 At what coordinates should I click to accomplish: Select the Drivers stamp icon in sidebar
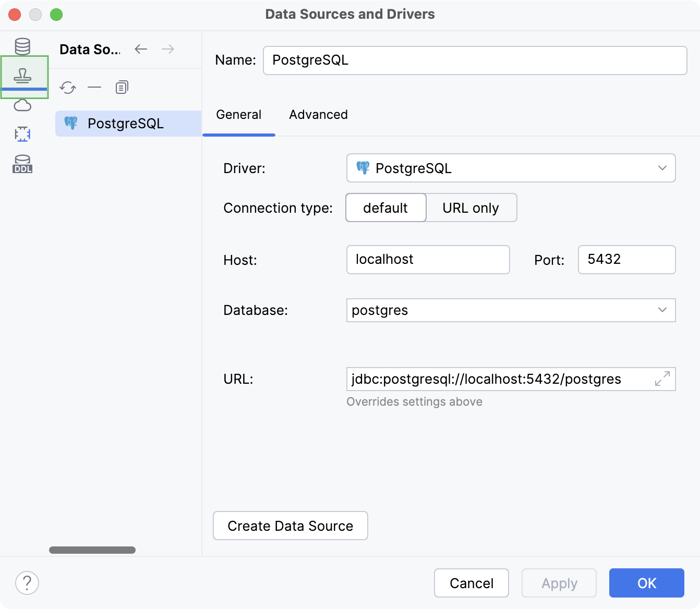click(x=22, y=76)
